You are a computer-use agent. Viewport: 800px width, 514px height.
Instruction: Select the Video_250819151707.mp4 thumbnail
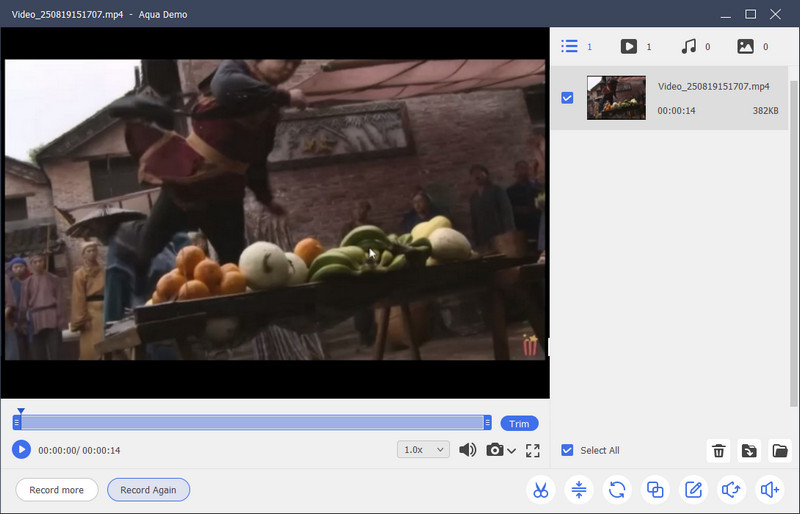point(616,98)
